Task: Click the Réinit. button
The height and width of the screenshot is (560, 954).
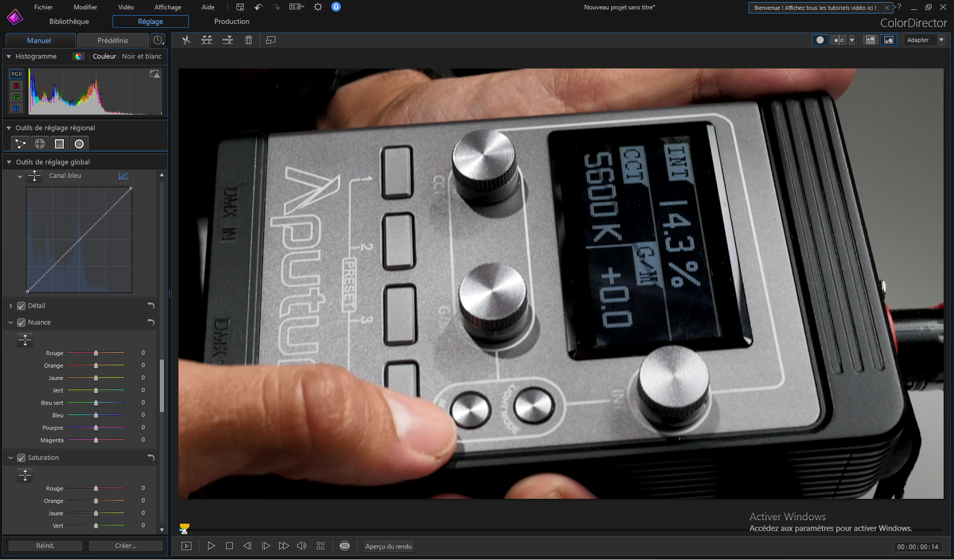Action: [x=45, y=546]
